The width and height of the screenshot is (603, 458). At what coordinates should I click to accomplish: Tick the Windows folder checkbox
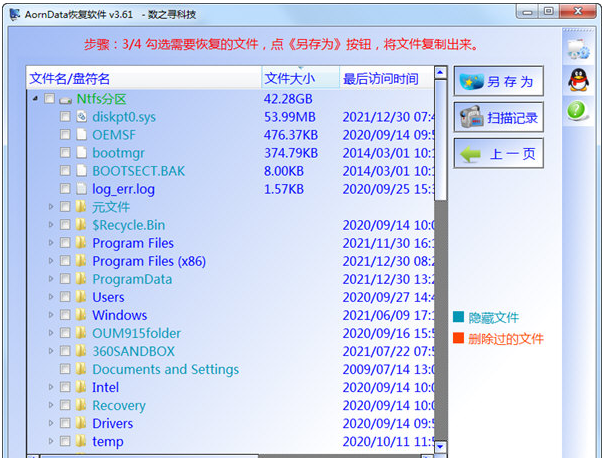click(x=65, y=315)
